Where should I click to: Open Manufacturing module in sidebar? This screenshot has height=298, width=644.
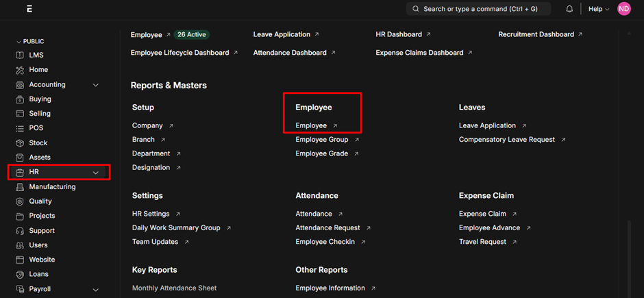(52, 187)
